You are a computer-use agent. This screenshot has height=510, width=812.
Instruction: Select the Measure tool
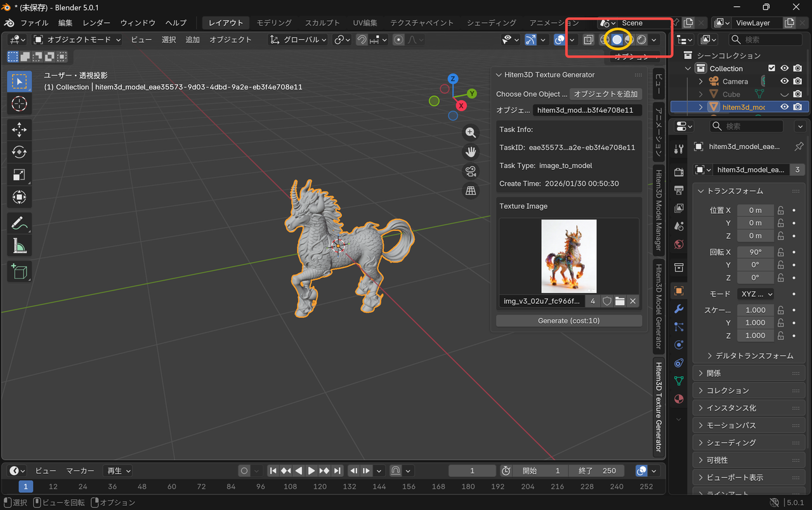click(19, 245)
